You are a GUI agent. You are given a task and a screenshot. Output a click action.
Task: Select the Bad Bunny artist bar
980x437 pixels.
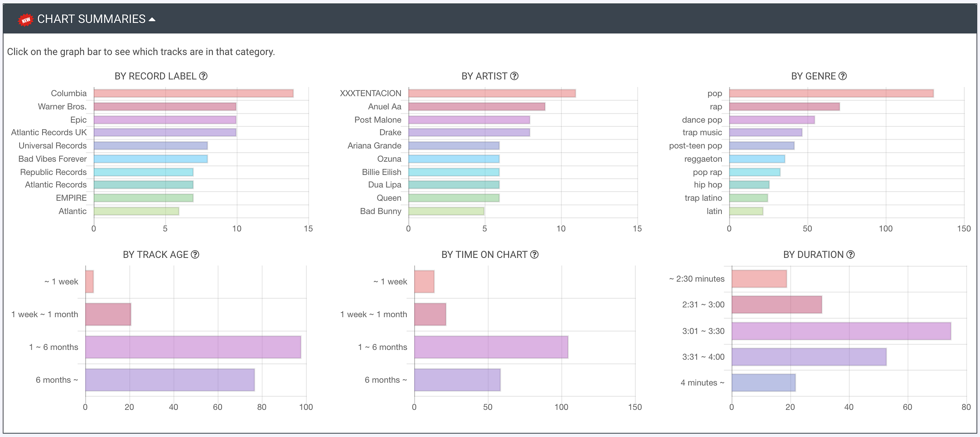pos(446,211)
